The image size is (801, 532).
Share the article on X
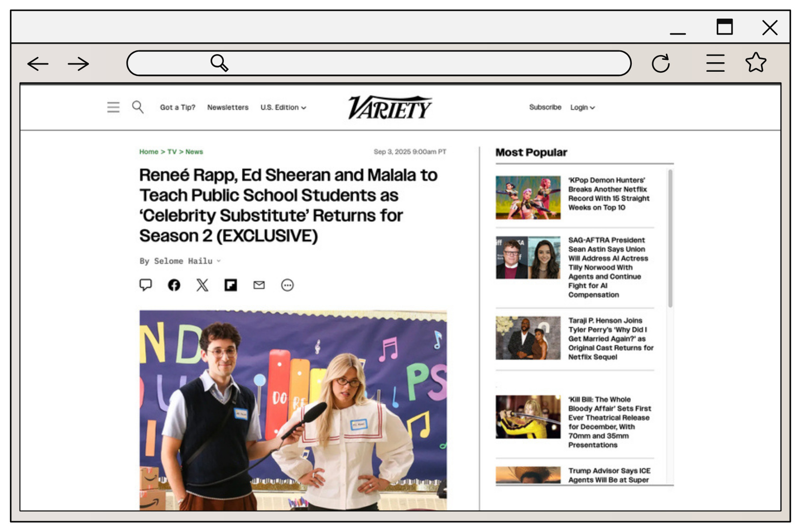coord(202,285)
